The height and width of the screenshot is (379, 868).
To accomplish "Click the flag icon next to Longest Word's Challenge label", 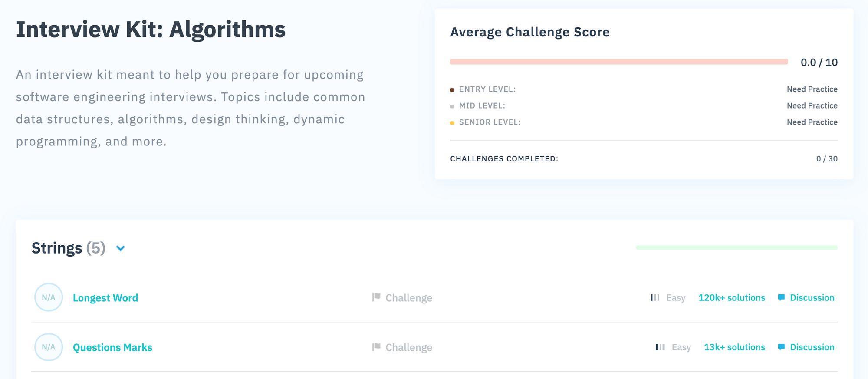I will [376, 297].
